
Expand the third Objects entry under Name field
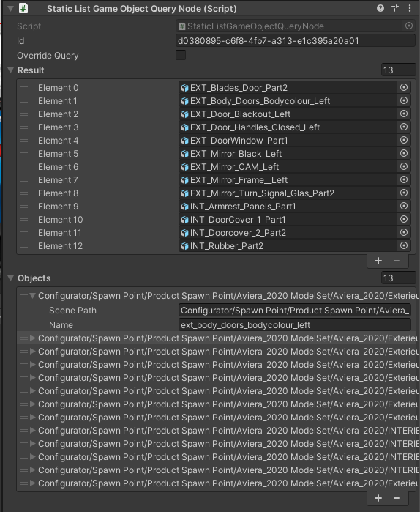click(32, 352)
